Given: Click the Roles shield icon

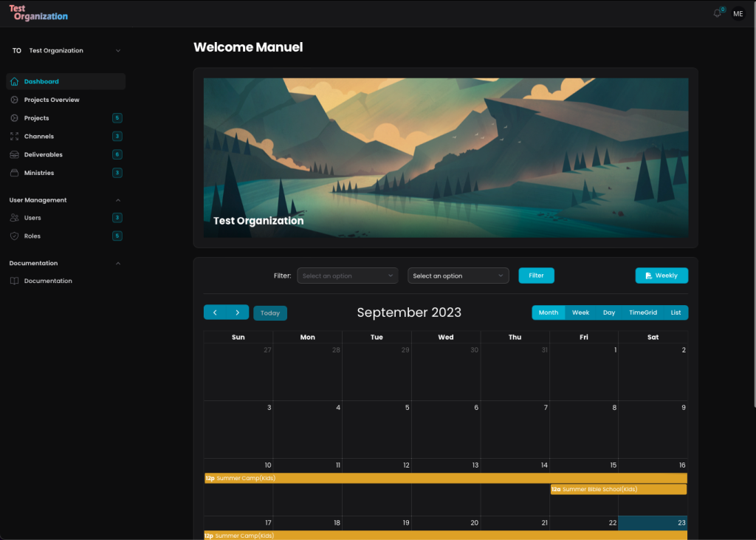Looking at the screenshot, I should (15, 236).
